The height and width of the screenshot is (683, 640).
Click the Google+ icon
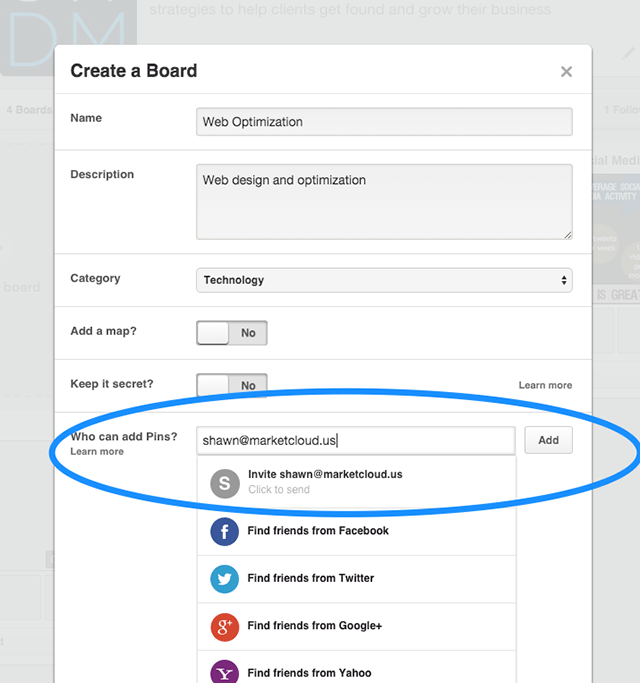tap(224, 627)
